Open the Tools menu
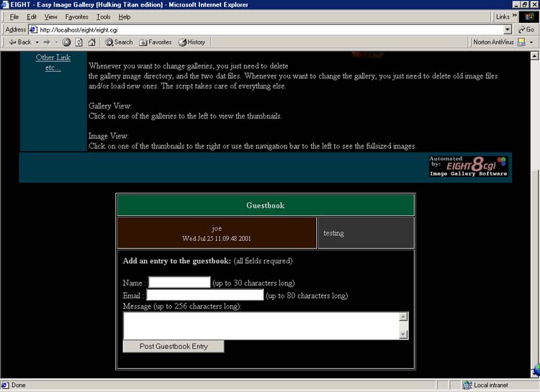Screen dimensions: 540x392 (104, 17)
